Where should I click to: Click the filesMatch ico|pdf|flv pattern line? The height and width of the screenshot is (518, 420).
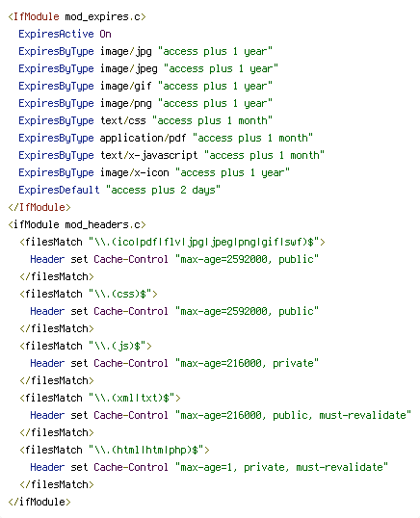pyautogui.click(x=172, y=242)
